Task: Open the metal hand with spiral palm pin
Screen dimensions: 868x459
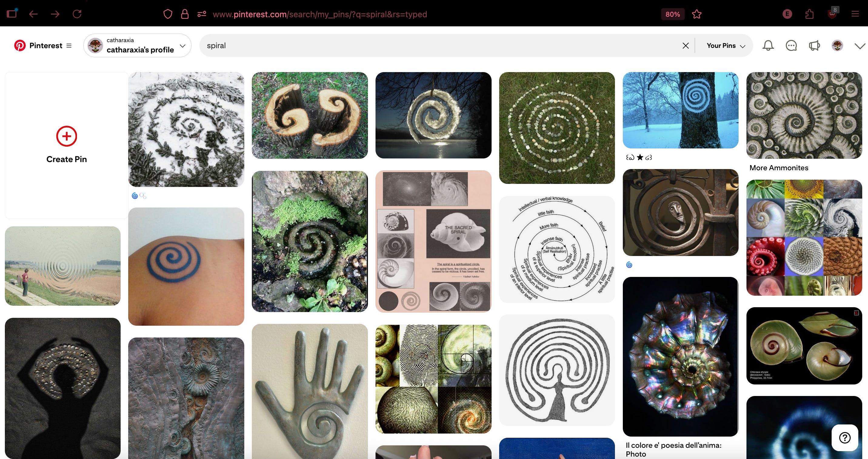Action: pyautogui.click(x=310, y=391)
